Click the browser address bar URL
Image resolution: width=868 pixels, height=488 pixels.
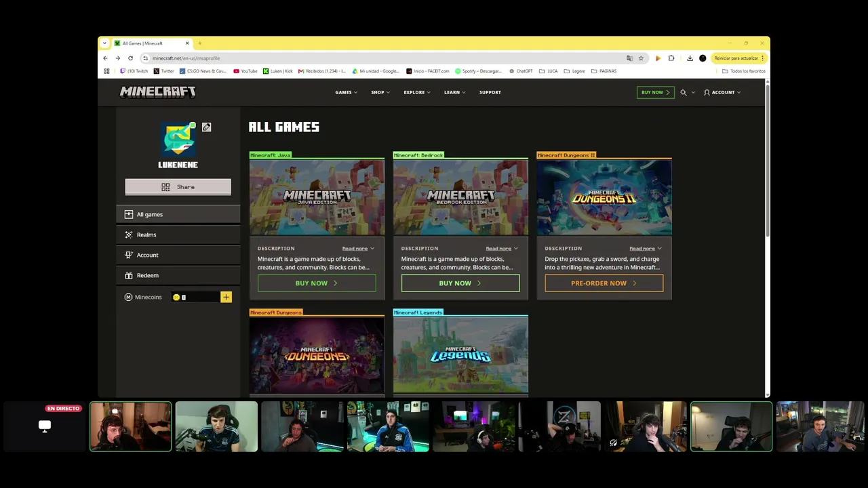coord(186,58)
